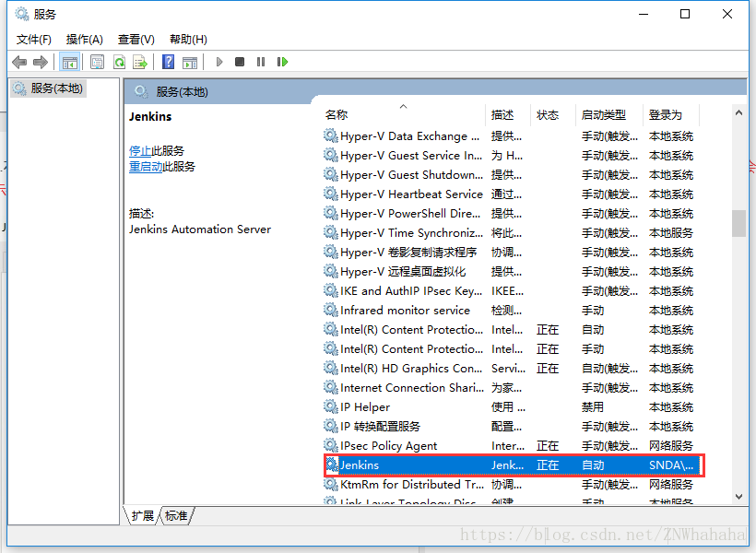Select Internet Connection Shari... service
The width and height of the screenshot is (756, 553).
tap(509, 388)
